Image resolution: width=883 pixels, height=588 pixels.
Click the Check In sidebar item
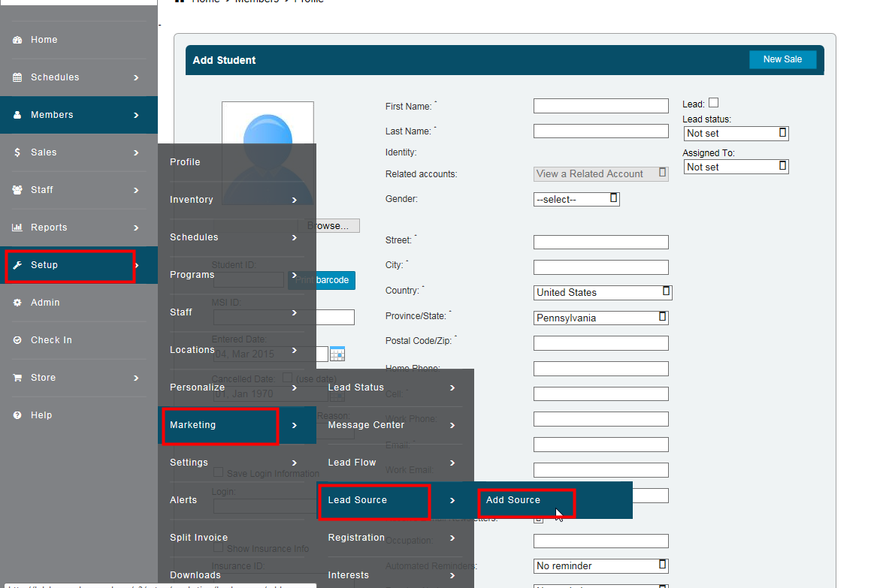pyautogui.click(x=51, y=340)
